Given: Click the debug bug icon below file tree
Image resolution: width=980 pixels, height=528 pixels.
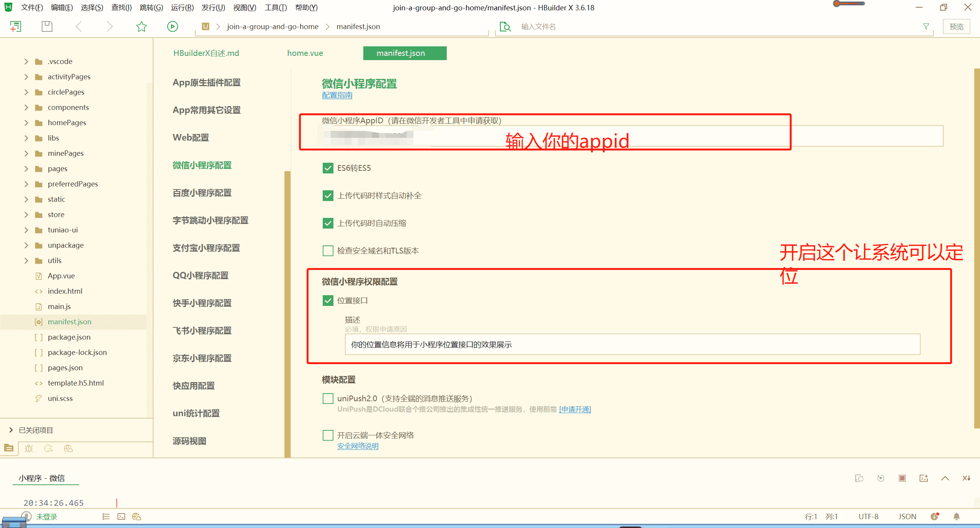Looking at the screenshot, I should 29,448.
